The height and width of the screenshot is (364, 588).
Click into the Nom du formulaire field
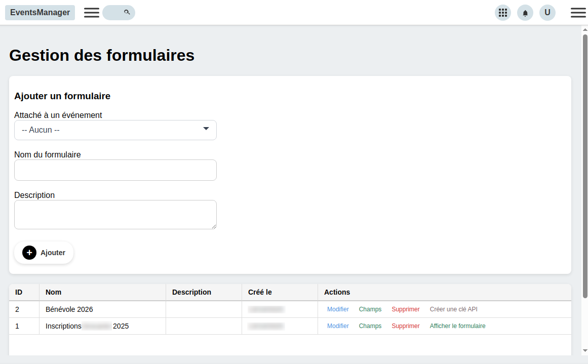tap(115, 170)
